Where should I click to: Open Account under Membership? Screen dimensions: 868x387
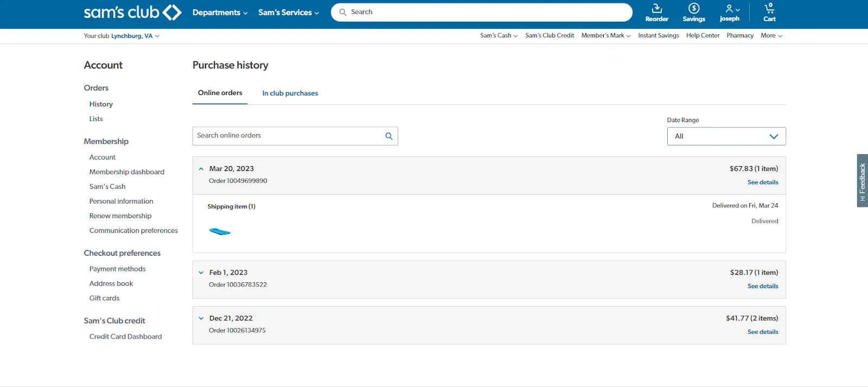click(103, 157)
